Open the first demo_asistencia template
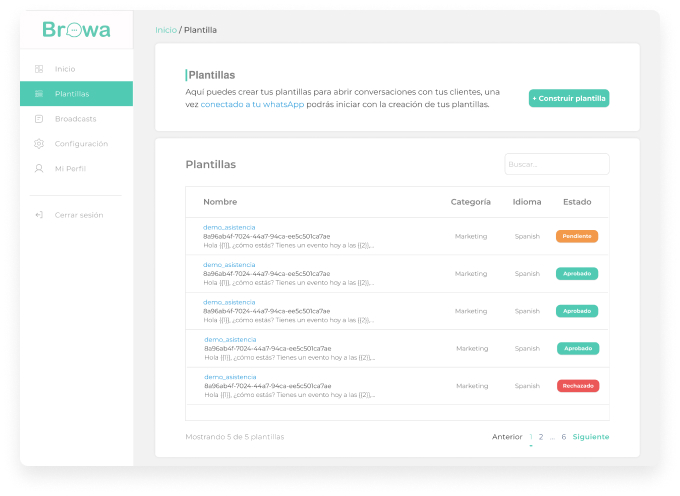 coord(229,227)
